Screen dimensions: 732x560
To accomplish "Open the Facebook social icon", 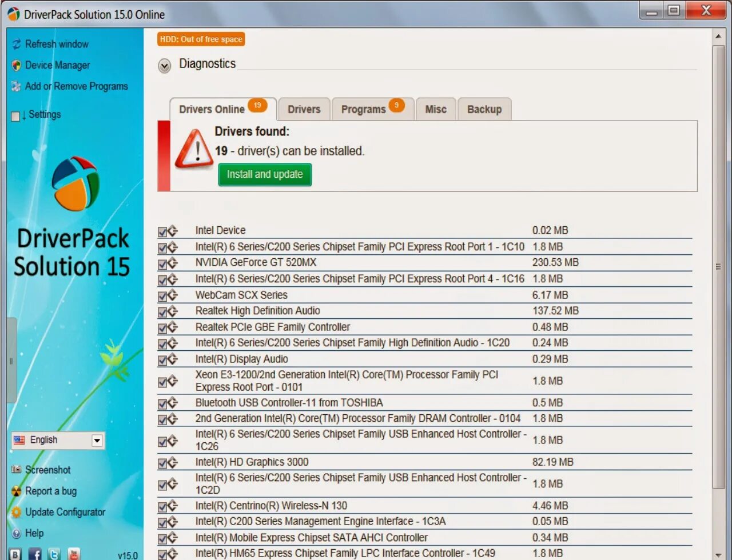I will click(35, 554).
